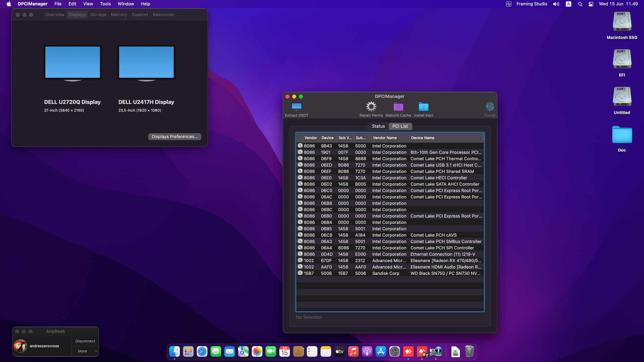Sort by the Vendor Name column header
644x362 pixels.
point(390,138)
